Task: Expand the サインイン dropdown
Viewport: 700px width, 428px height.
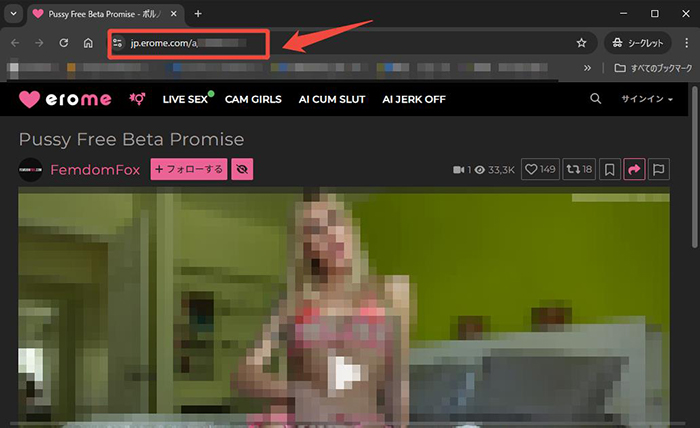Action: coord(647,100)
